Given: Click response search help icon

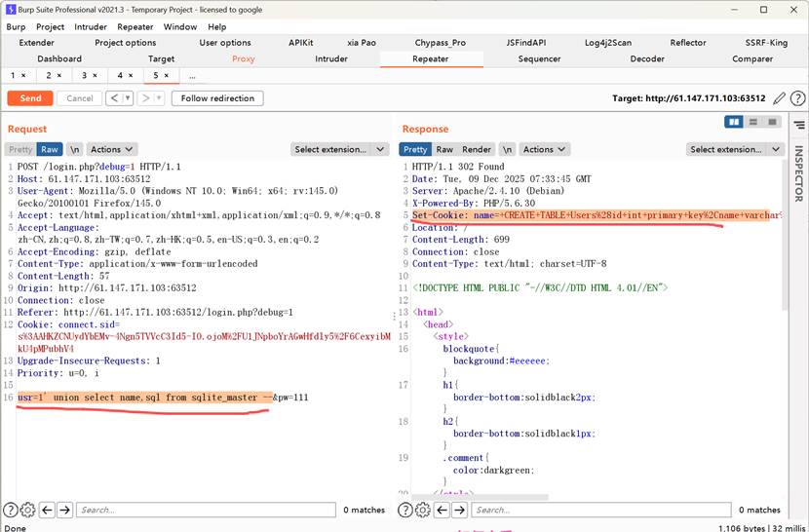Looking at the screenshot, I should tap(405, 510).
